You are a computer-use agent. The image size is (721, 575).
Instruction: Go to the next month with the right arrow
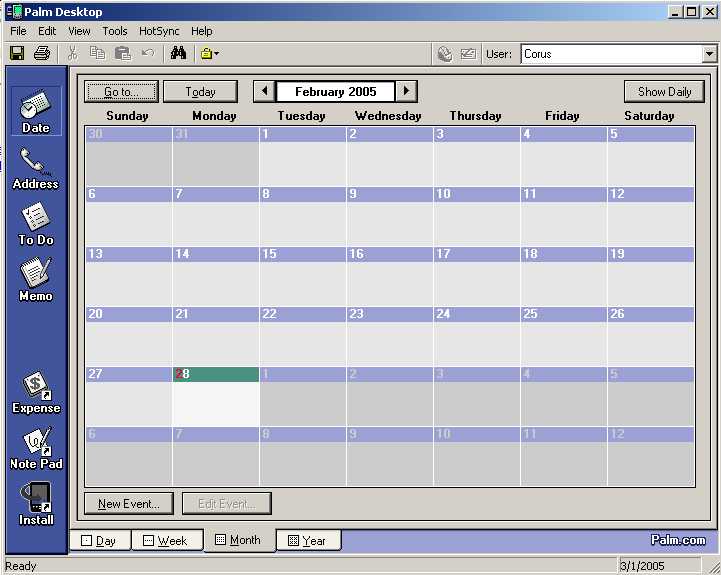(406, 91)
